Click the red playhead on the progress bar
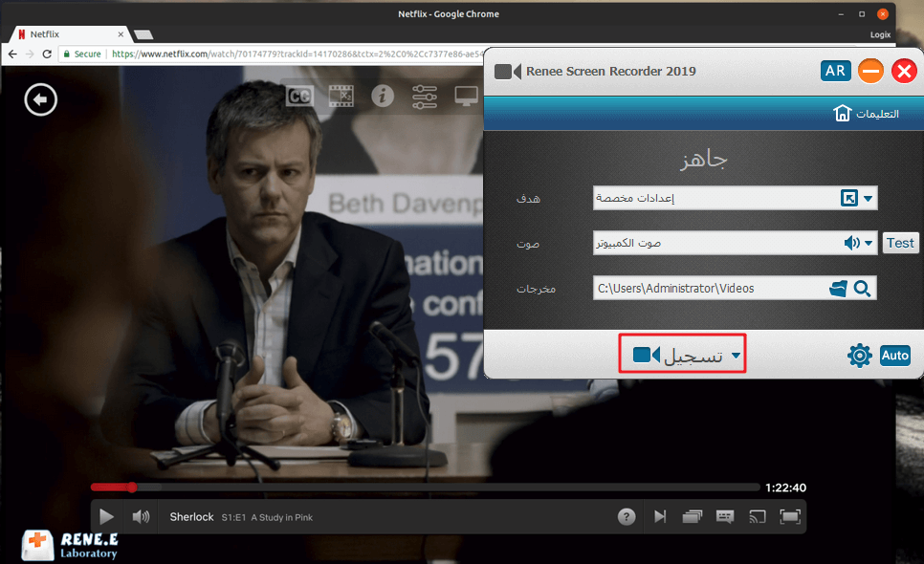This screenshot has height=564, width=924. pyautogui.click(x=132, y=488)
